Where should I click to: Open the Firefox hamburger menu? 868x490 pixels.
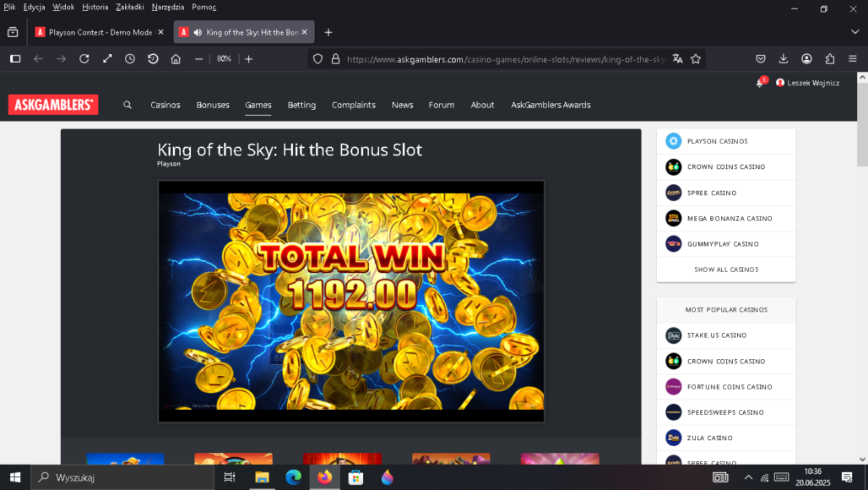coord(853,59)
